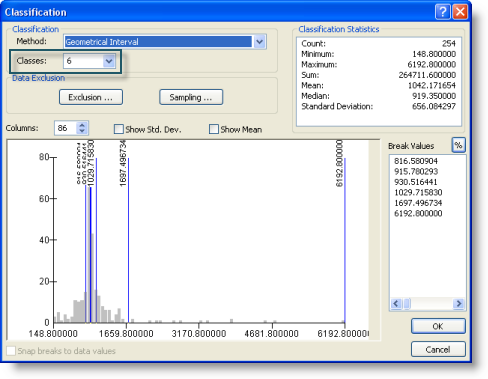488x379 pixels.
Task: Click the Mean value 1042.171654
Action: (x=432, y=86)
